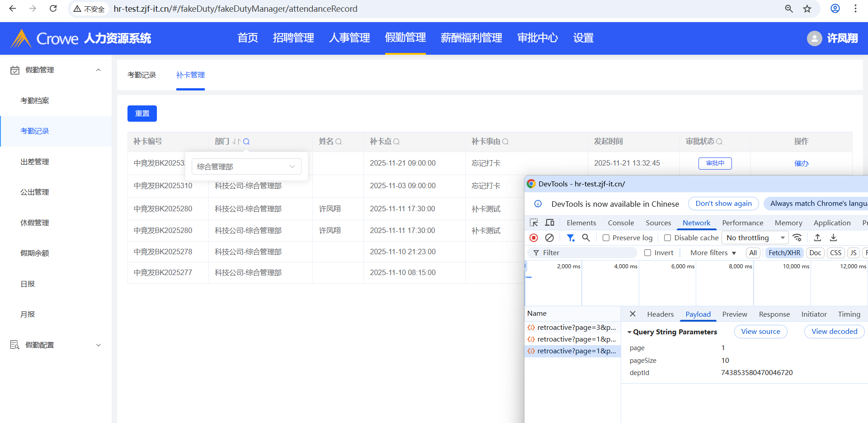Check the Disable cache checkbox
Image resolution: width=868 pixels, height=423 pixels.
coord(667,238)
